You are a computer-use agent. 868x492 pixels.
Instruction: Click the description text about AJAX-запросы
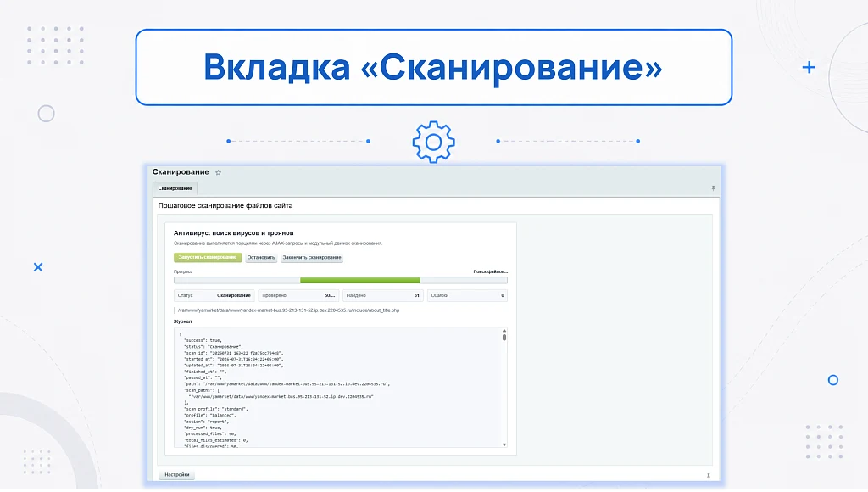278,243
